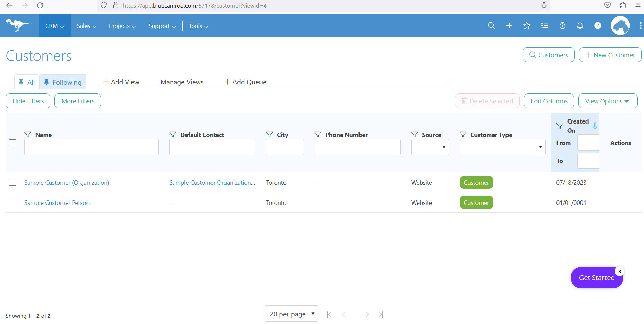Open the Source filter dropdown
This screenshot has width=644, height=324.
click(430, 147)
